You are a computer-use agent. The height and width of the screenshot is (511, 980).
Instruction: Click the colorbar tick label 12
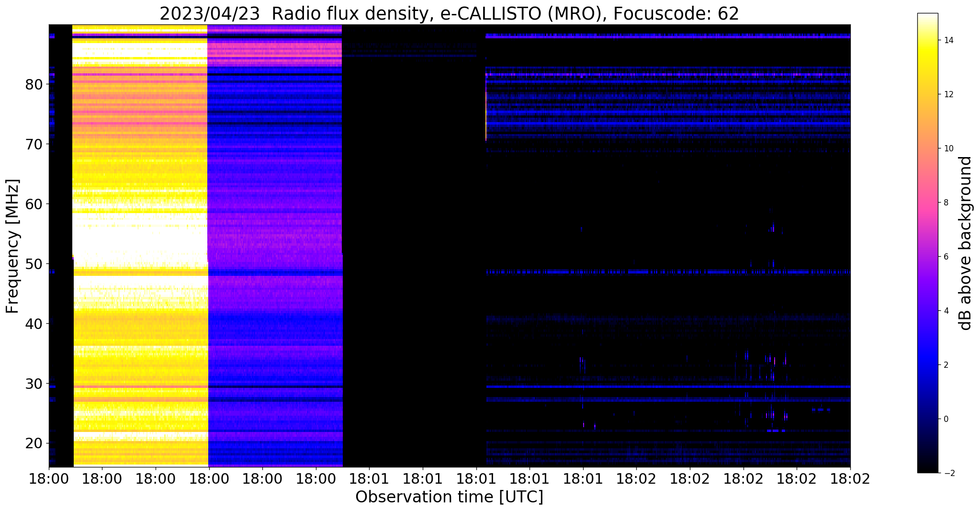(x=948, y=94)
